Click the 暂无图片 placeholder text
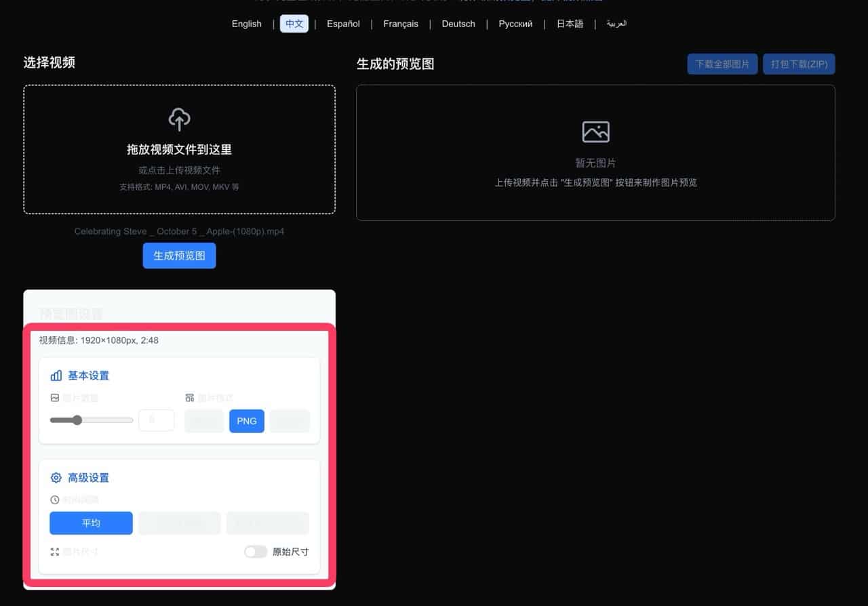Viewport: 868px width, 606px height. point(595,163)
